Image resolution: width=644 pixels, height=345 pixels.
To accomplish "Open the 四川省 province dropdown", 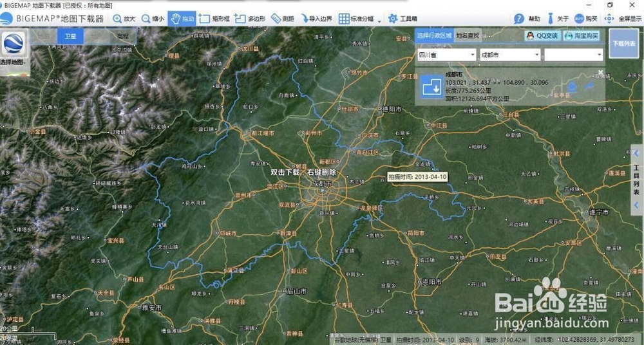I will coord(446,55).
